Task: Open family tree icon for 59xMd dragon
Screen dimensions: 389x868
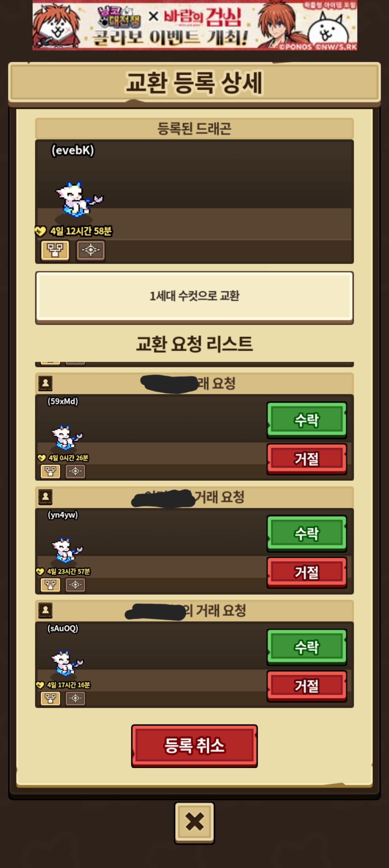Action: 50,471
